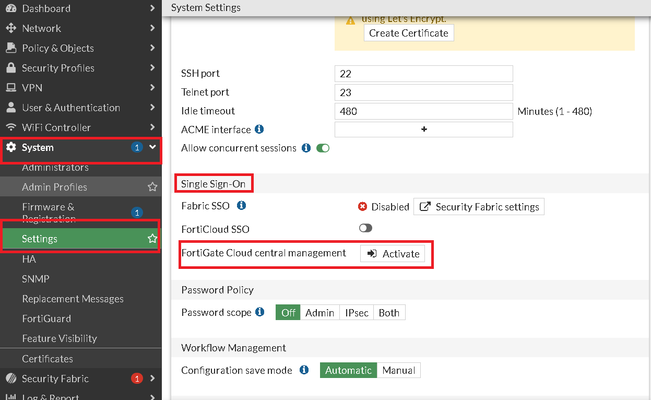This screenshot has height=400, width=651.
Task: Activate FortiGate Cloud central management
Action: coord(392,254)
